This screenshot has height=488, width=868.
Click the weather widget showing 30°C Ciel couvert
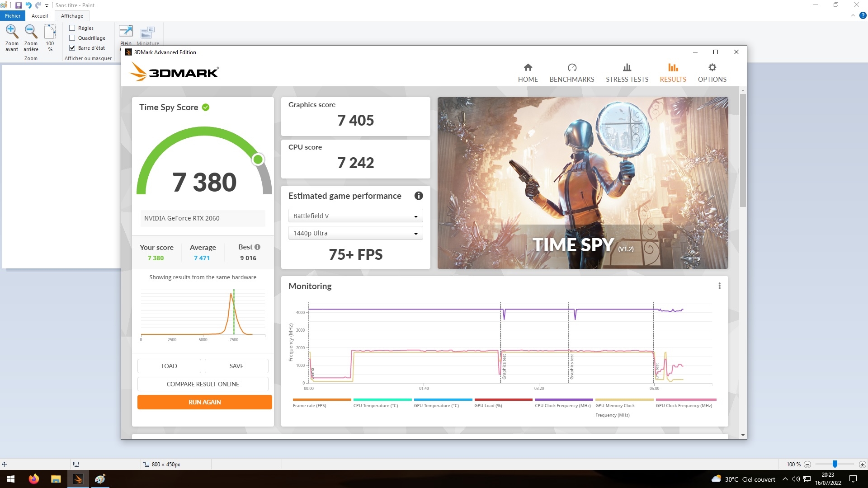point(743,479)
